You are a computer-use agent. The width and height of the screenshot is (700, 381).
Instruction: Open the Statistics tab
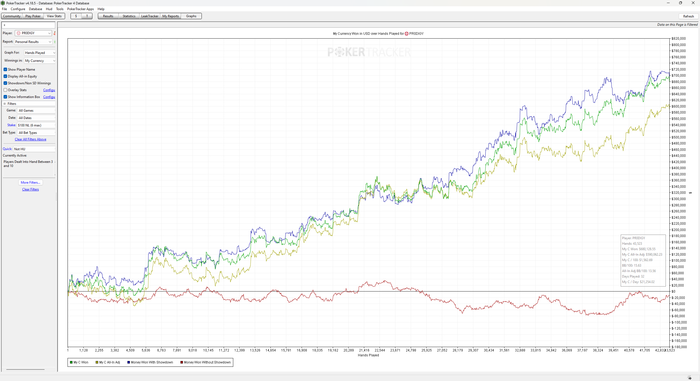point(129,16)
